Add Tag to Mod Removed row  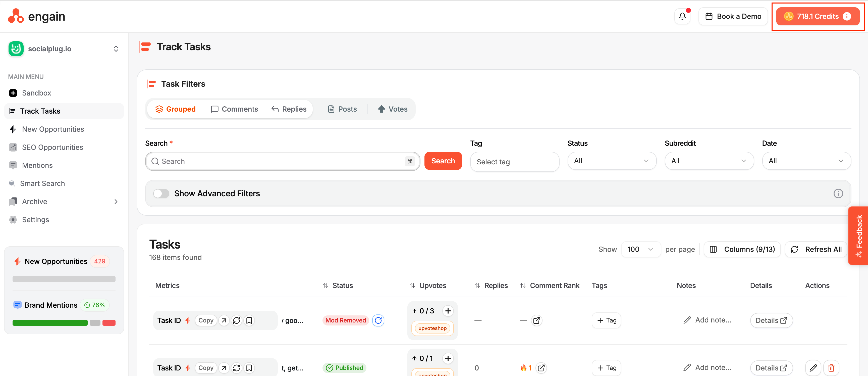tap(606, 320)
